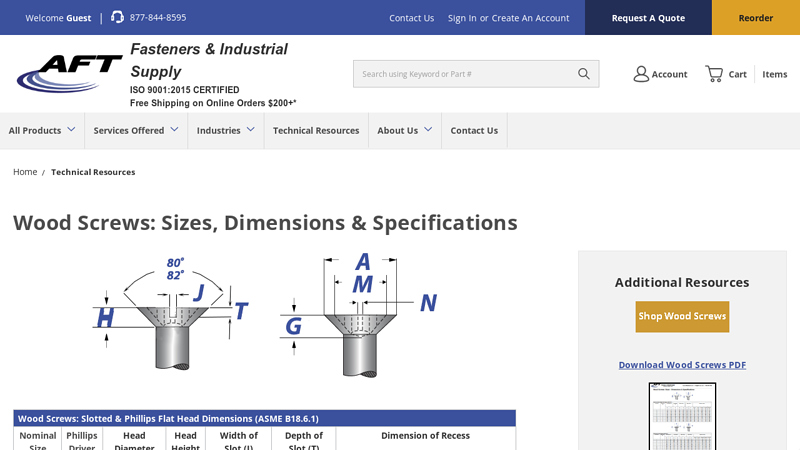
Task: Click the Head Height column header
Action: [x=185, y=440]
